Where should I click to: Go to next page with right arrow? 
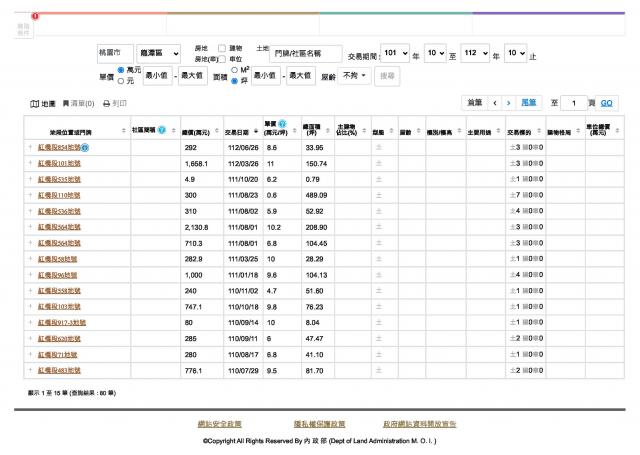(x=508, y=102)
